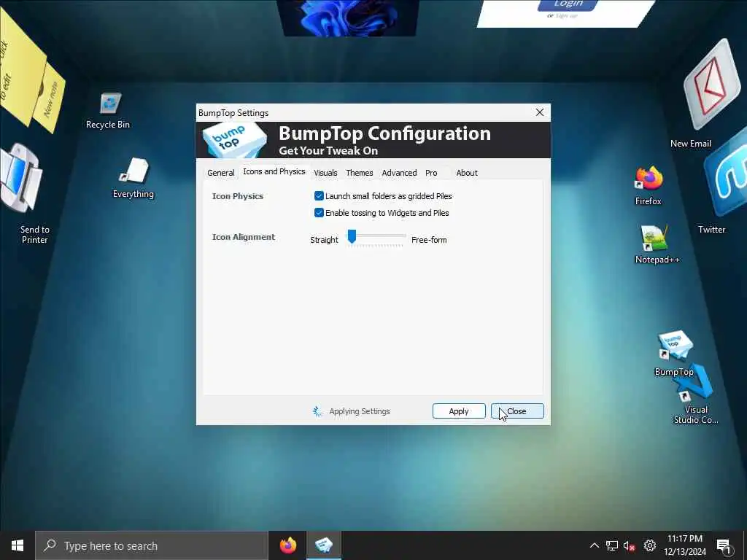Open settings gear in system tray
This screenshot has height=560, width=747.
[650, 545]
